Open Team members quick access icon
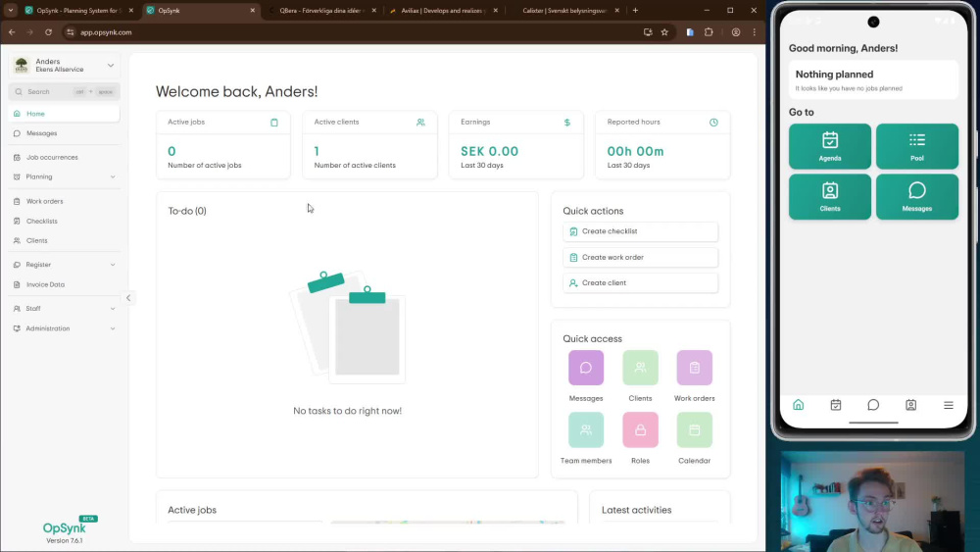The width and height of the screenshot is (980, 552). coord(586,430)
